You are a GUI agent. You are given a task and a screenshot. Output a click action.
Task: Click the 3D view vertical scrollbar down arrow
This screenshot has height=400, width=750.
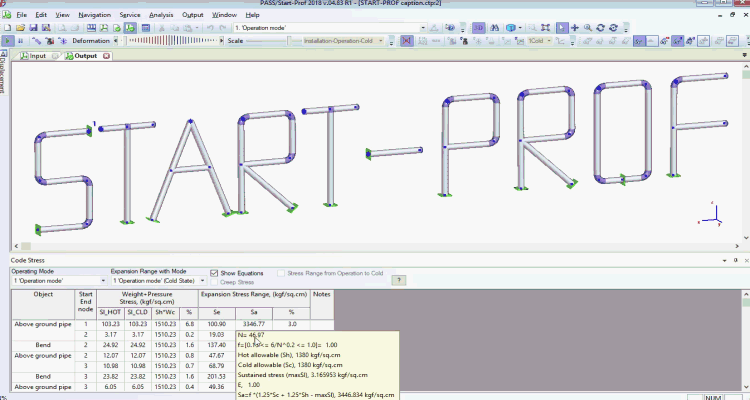tap(746, 238)
